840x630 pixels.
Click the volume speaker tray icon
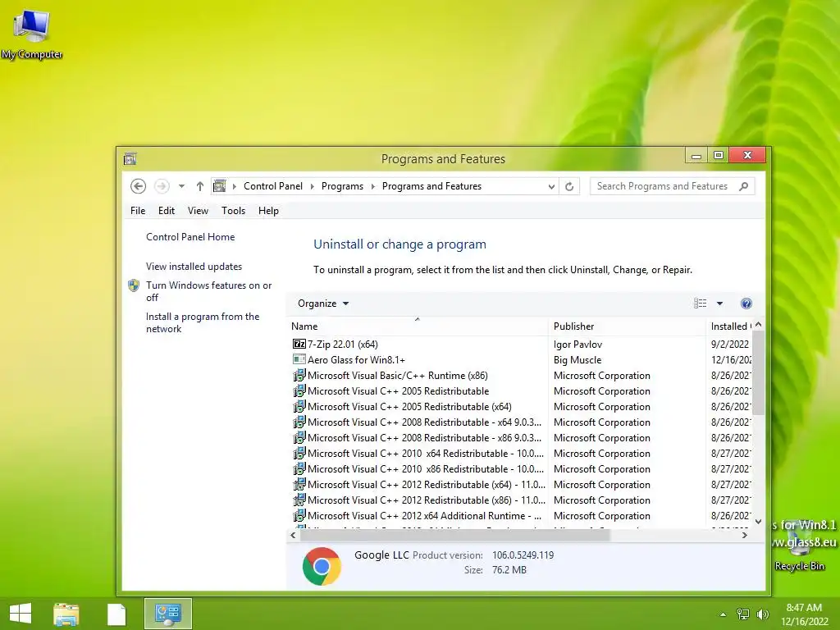(x=762, y=614)
